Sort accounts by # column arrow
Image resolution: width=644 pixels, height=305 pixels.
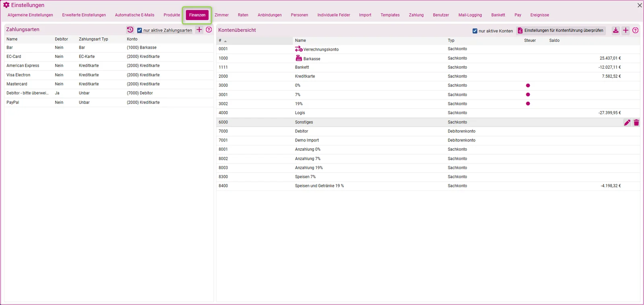point(225,41)
